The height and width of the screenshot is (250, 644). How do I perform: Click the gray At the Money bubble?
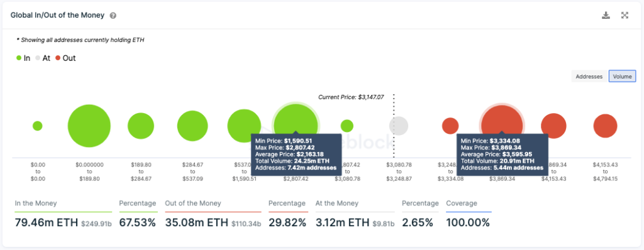[399, 126]
